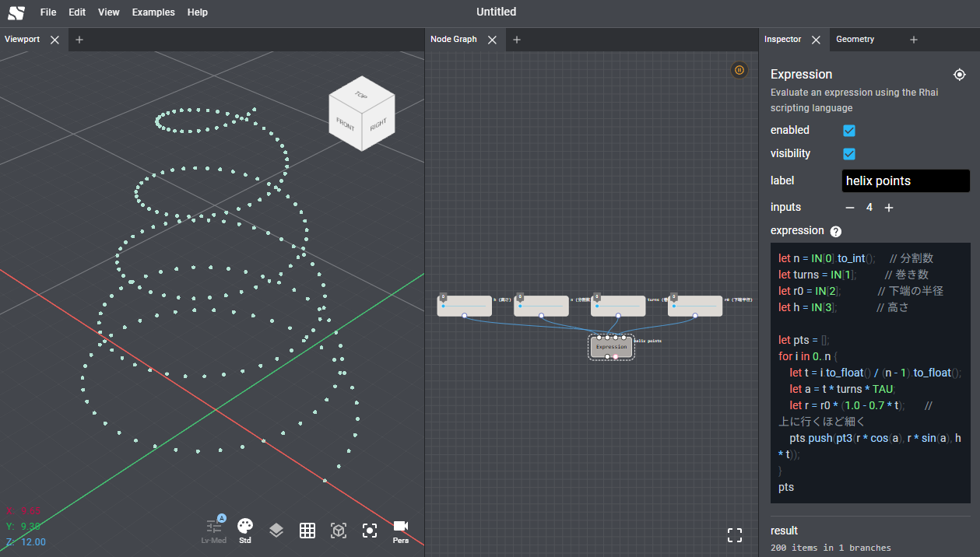980x557 pixels.
Task: Switch to the Geometry tab
Action: [x=855, y=40]
